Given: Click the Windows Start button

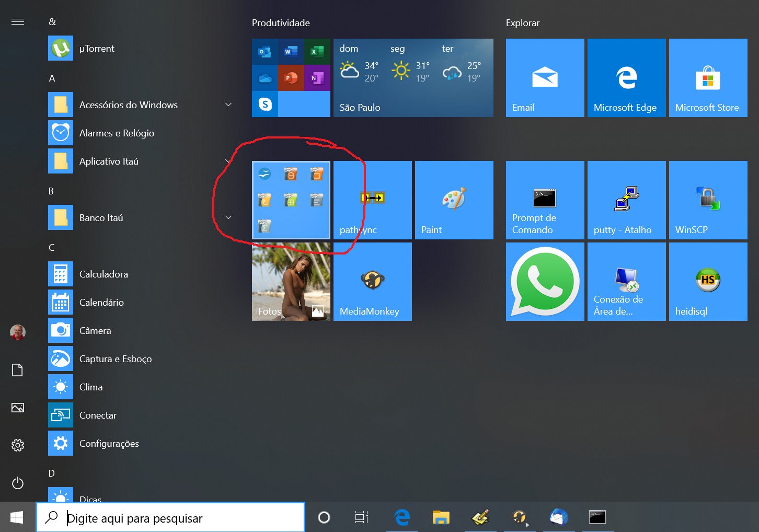Looking at the screenshot, I should [17, 517].
